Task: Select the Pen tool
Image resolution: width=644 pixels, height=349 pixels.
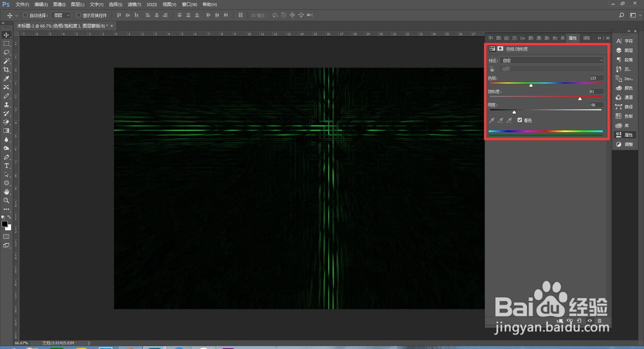Action: (x=6, y=157)
